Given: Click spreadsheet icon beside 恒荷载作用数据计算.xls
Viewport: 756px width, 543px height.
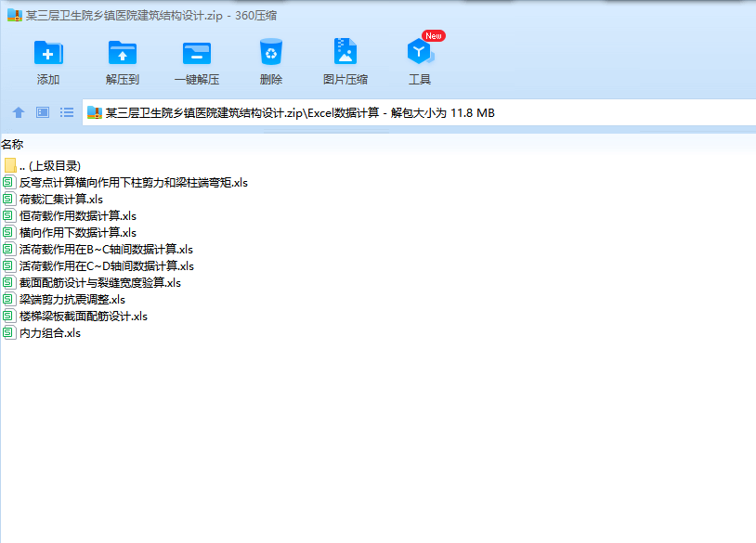Looking at the screenshot, I should pos(8,215).
